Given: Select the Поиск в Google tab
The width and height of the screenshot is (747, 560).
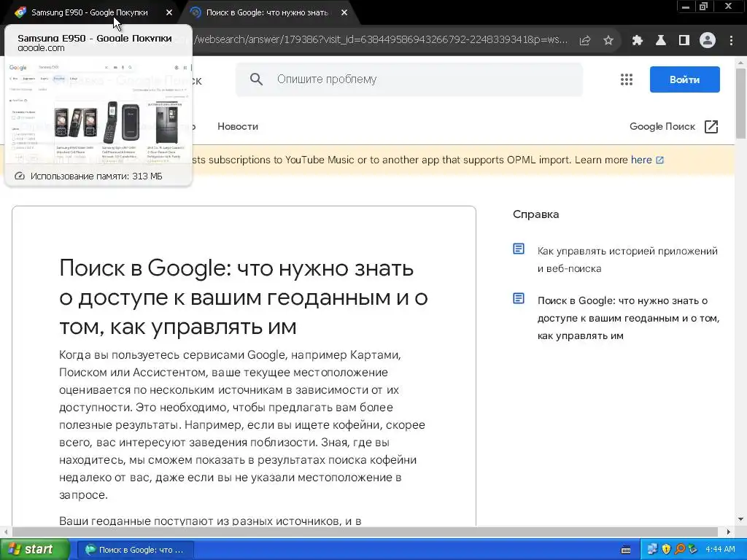Looking at the screenshot, I should (267, 12).
